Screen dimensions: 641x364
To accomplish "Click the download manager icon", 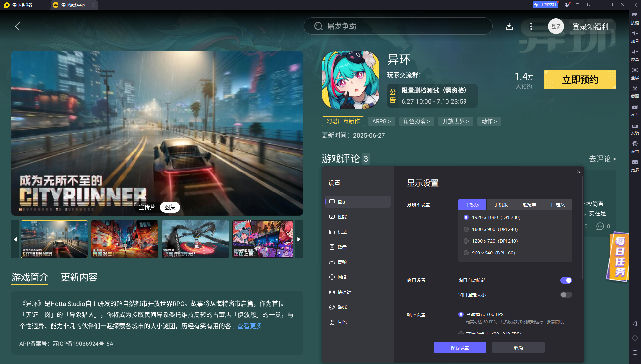I will coord(509,26).
